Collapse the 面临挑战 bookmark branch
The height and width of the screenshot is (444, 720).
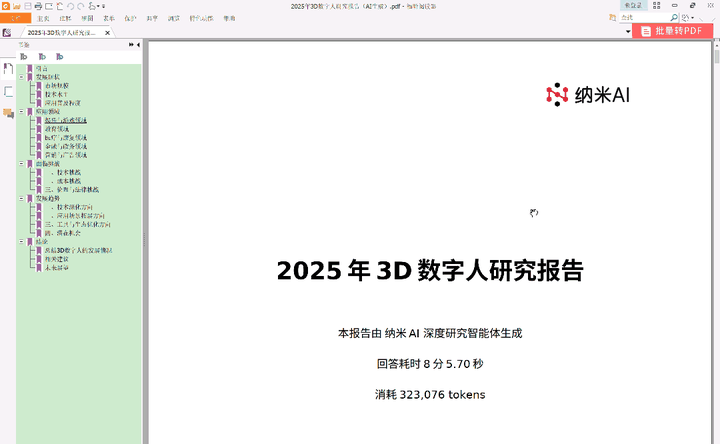click(x=22, y=163)
